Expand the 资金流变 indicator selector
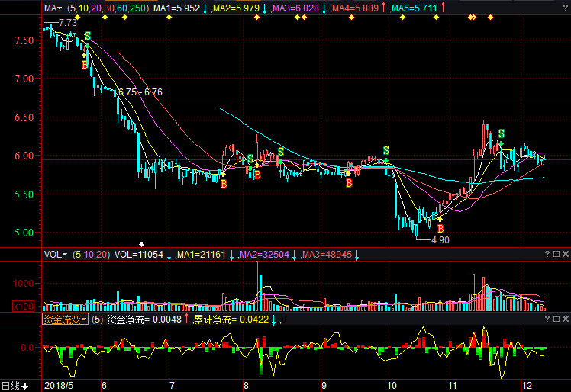Screen dimensions: 571x392 coord(65,320)
